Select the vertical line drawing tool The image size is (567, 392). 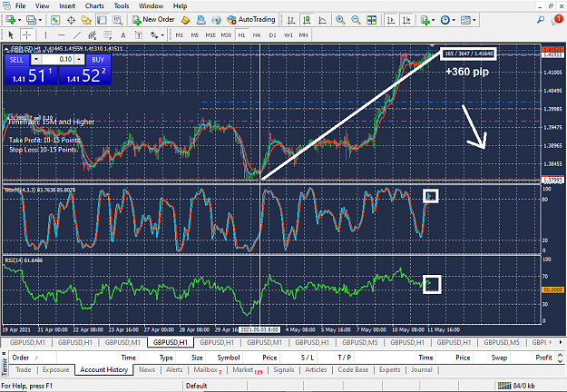pyautogui.click(x=45, y=35)
